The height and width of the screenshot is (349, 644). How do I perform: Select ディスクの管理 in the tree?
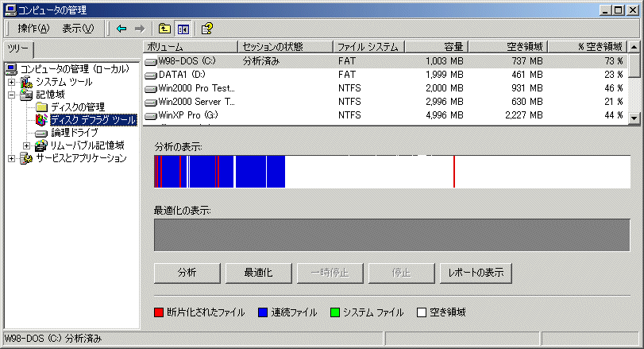78,107
